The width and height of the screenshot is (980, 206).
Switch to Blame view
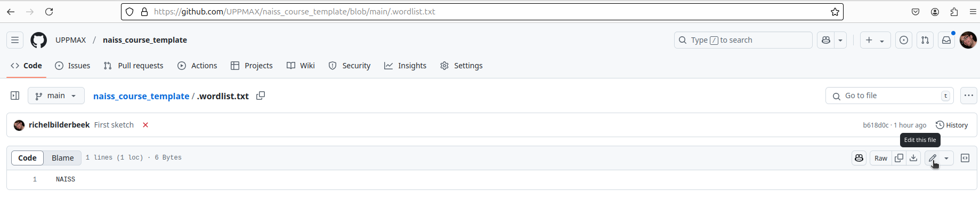tap(62, 158)
